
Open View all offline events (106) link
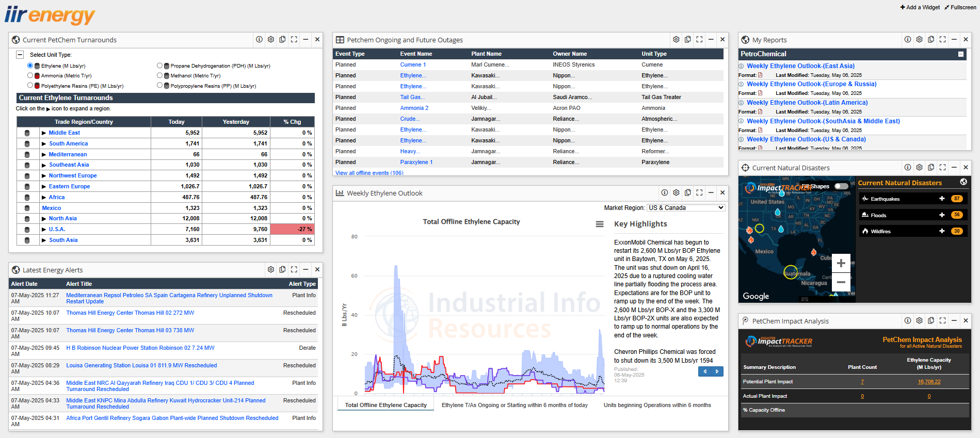pyautogui.click(x=369, y=173)
